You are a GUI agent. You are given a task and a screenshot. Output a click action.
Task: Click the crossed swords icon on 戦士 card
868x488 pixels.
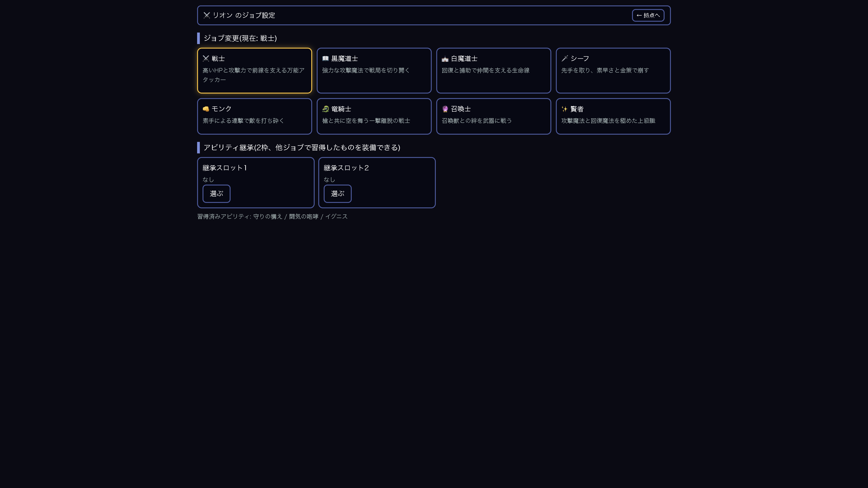[206, 59]
